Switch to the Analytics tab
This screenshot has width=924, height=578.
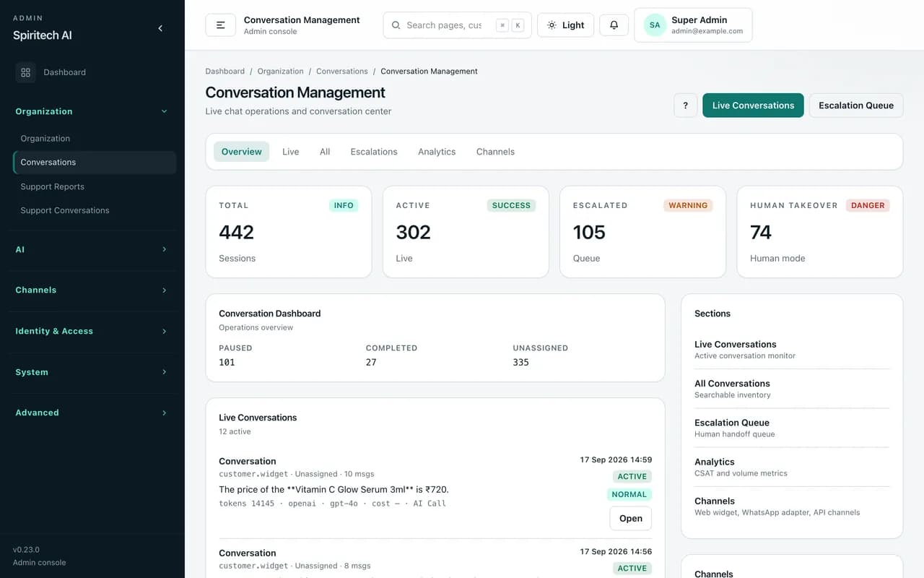437,152
